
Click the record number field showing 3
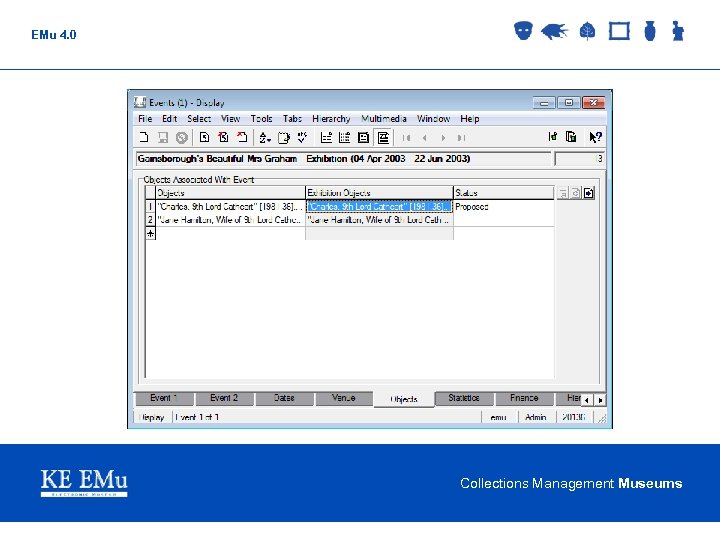click(x=579, y=159)
